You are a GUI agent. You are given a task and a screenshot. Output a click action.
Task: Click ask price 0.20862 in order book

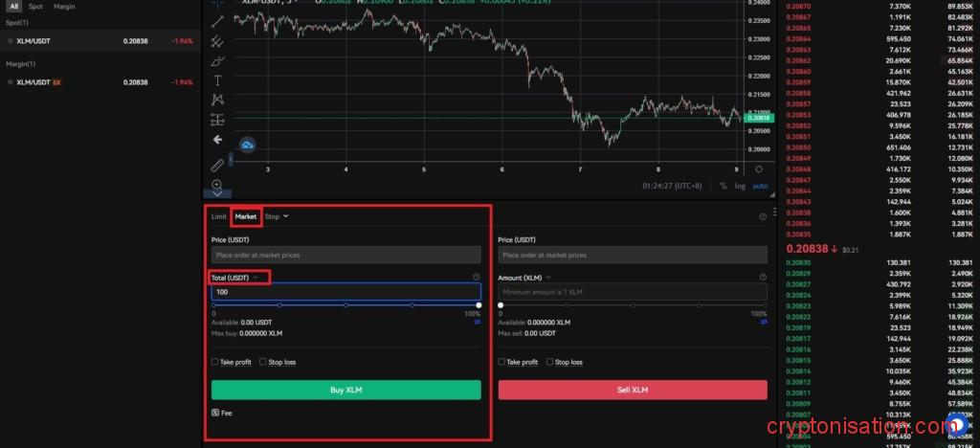pyautogui.click(x=798, y=60)
